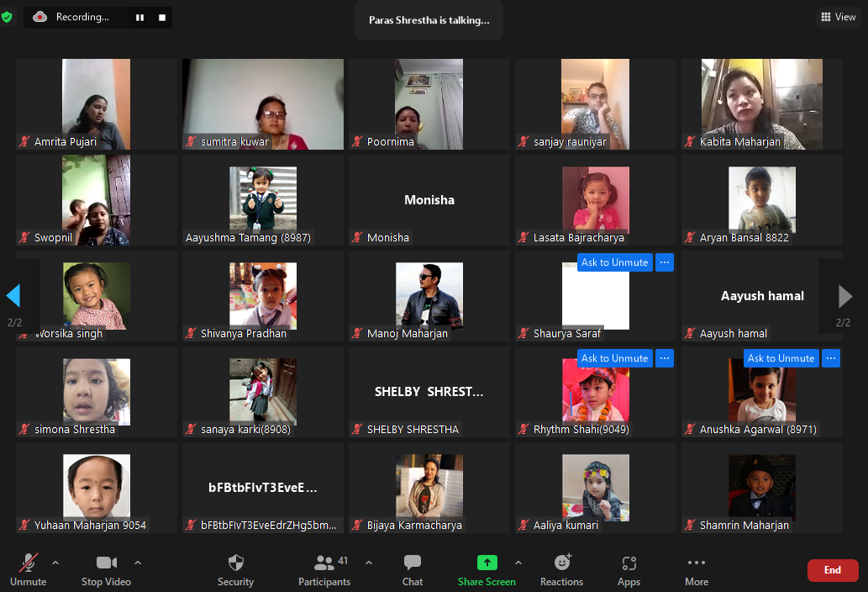Screen dimensions: 868x592
Task: Go to next gallery page arrow
Action: [844, 296]
